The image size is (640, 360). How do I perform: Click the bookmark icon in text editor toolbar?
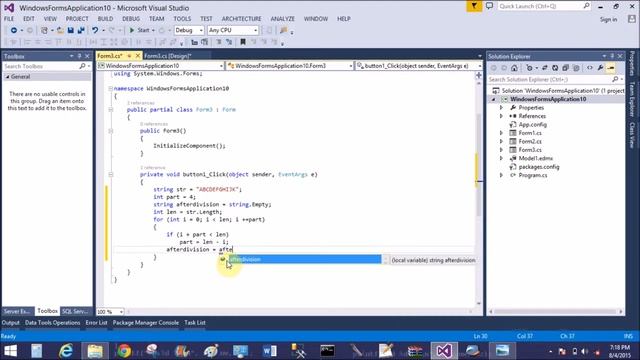[x=243, y=42]
